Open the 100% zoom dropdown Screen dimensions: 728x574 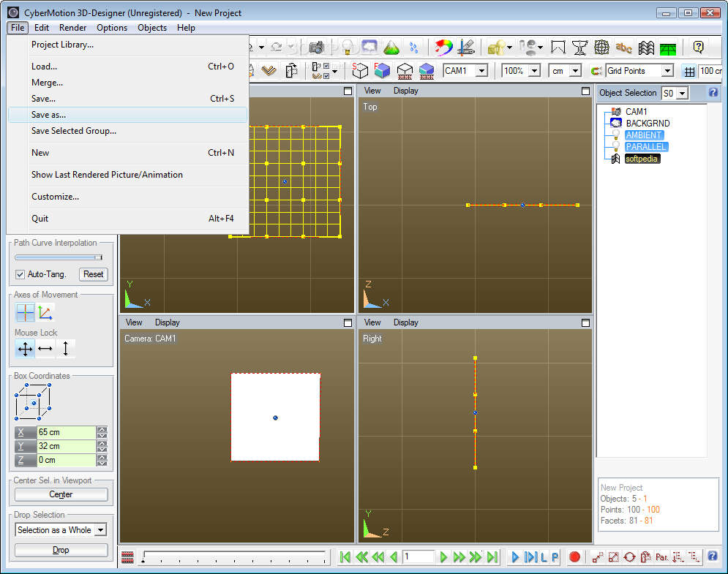tap(535, 71)
